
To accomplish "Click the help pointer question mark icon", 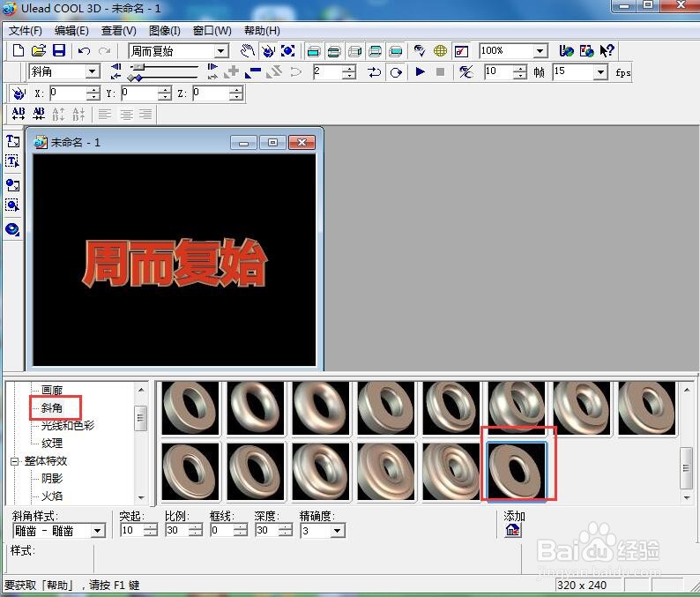I will pos(607,51).
